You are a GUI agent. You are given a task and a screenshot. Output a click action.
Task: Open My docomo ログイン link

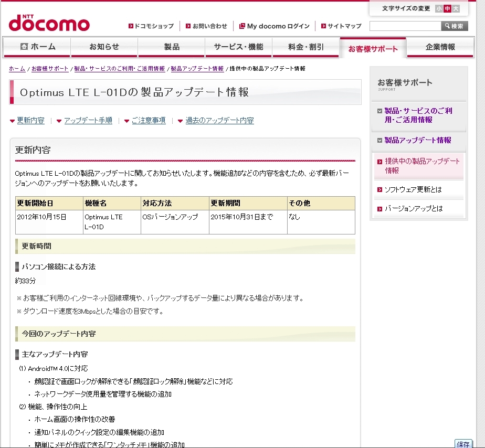(x=278, y=26)
